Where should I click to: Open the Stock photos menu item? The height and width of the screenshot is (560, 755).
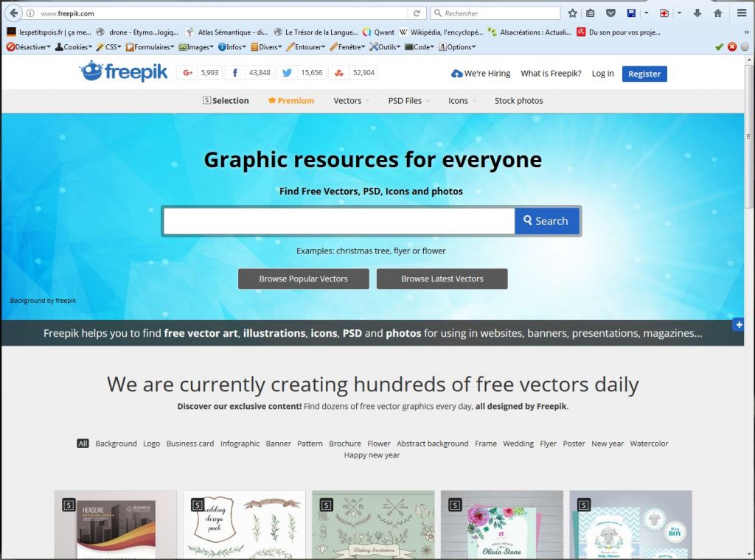pyautogui.click(x=518, y=101)
